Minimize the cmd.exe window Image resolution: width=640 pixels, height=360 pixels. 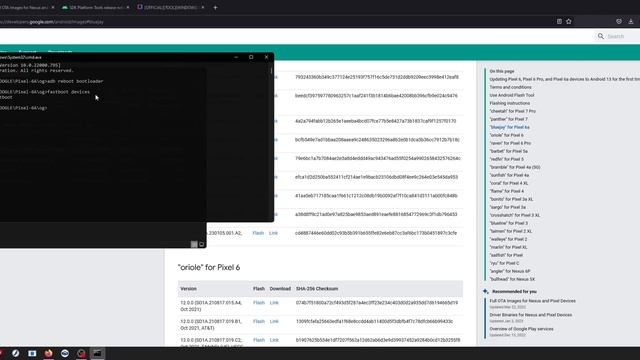pos(236,57)
